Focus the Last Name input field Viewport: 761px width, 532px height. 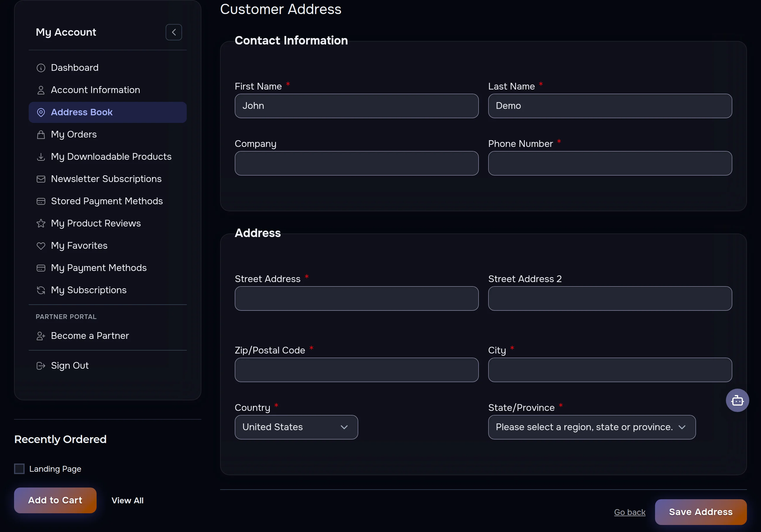pyautogui.click(x=610, y=106)
